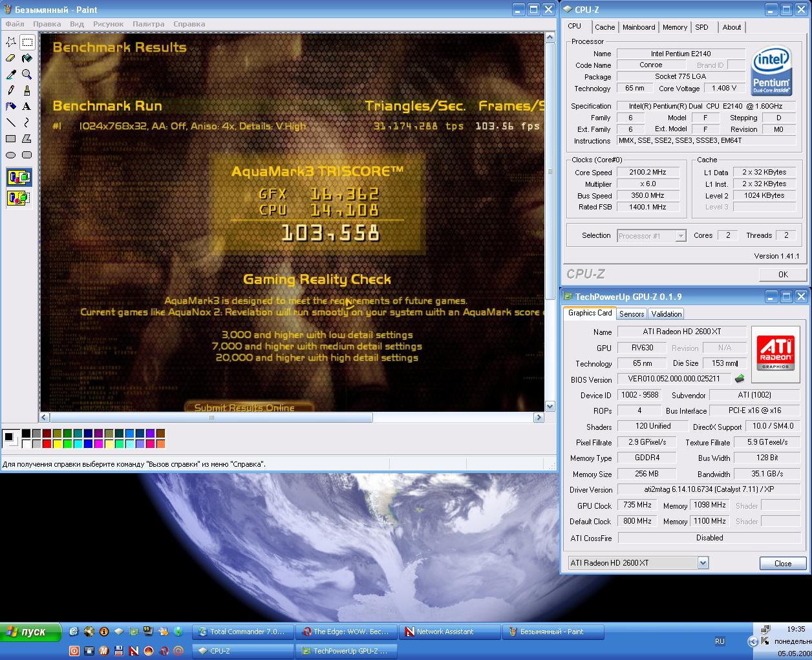Pick the bright red color swatch

[47, 444]
